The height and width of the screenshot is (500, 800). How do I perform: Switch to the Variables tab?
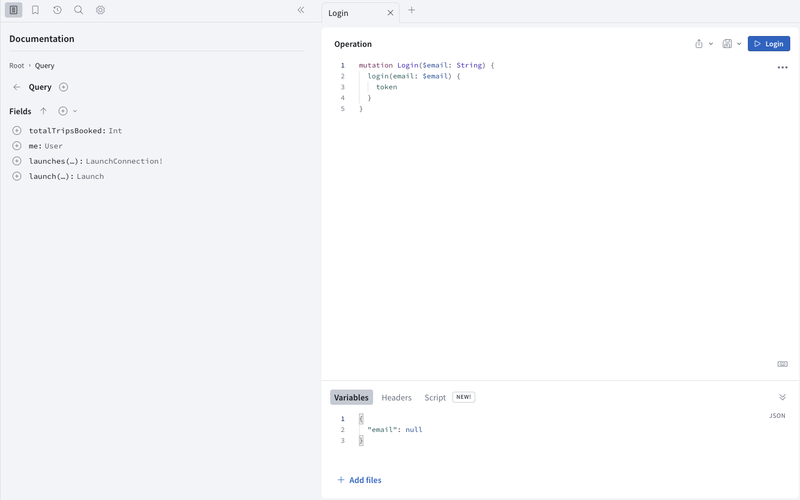pyautogui.click(x=351, y=397)
